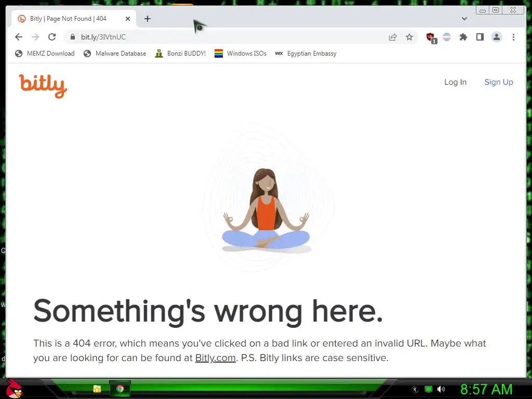
Task: Click the green monitor network tray icon
Action: tap(429, 389)
